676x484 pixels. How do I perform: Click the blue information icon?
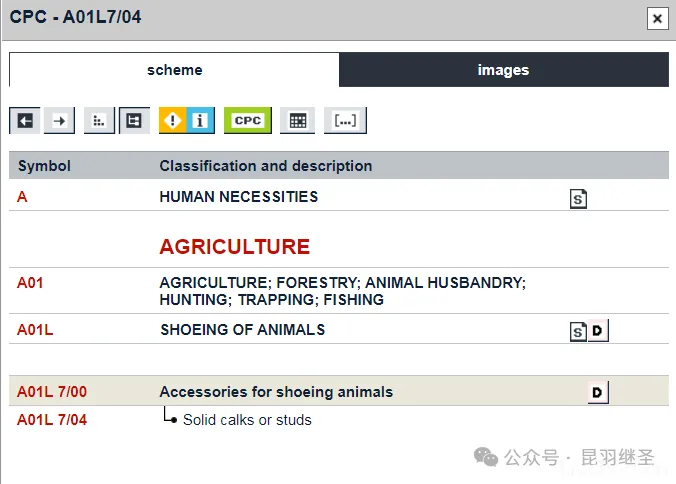(200, 121)
